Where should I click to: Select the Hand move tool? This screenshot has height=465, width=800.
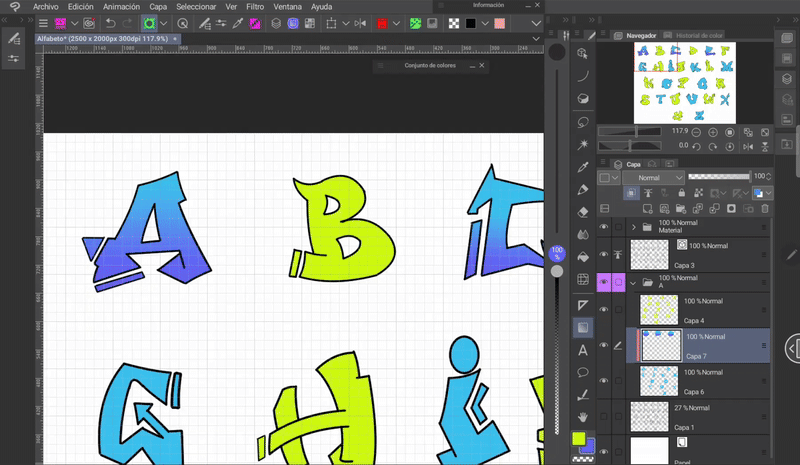[x=583, y=416]
